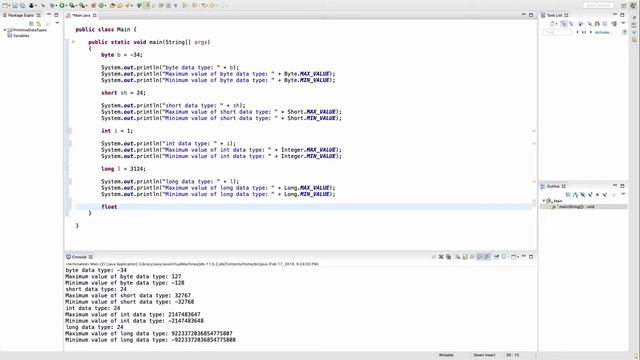Click the 'Smart Insert' status bar entry
The width and height of the screenshot is (640, 360).
pos(484,355)
